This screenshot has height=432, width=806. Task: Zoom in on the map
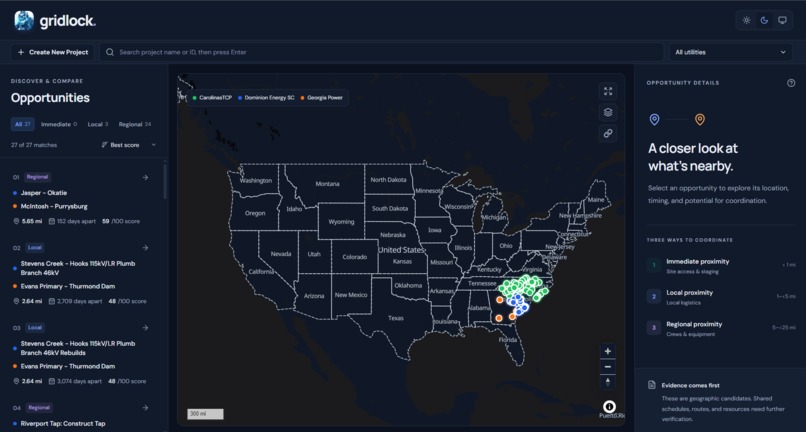[608, 351]
